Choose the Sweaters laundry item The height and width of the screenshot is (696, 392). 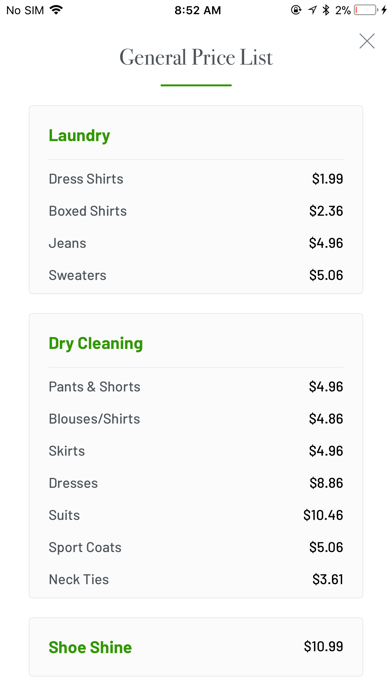77,275
